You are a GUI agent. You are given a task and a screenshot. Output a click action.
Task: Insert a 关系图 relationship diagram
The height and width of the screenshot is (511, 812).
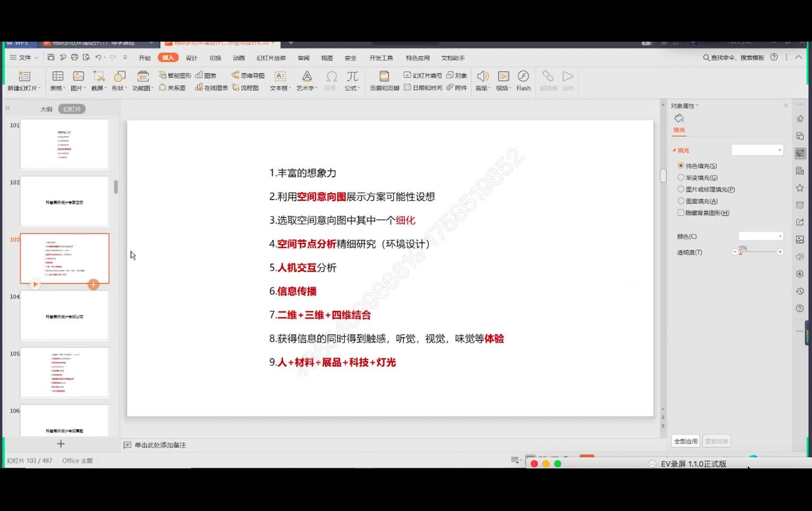coord(172,88)
